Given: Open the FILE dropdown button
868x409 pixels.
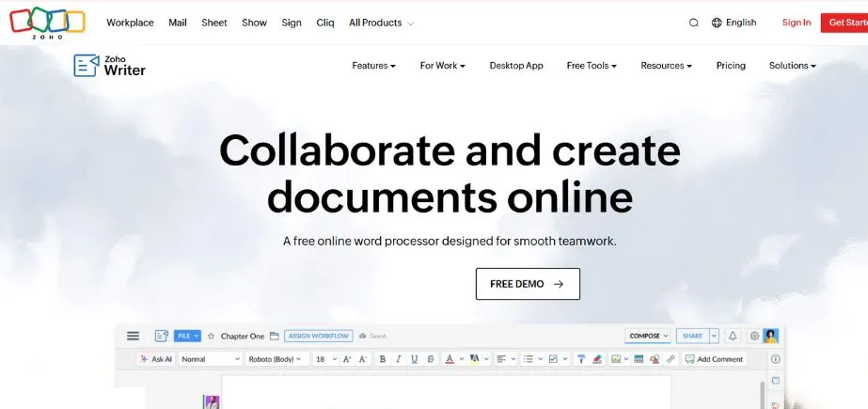Looking at the screenshot, I should click(x=187, y=336).
